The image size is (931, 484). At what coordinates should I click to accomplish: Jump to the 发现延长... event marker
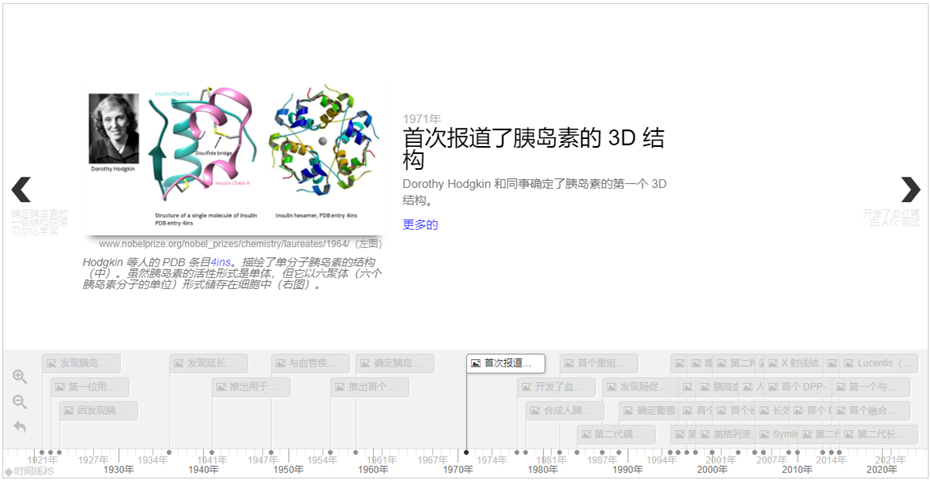point(209,363)
